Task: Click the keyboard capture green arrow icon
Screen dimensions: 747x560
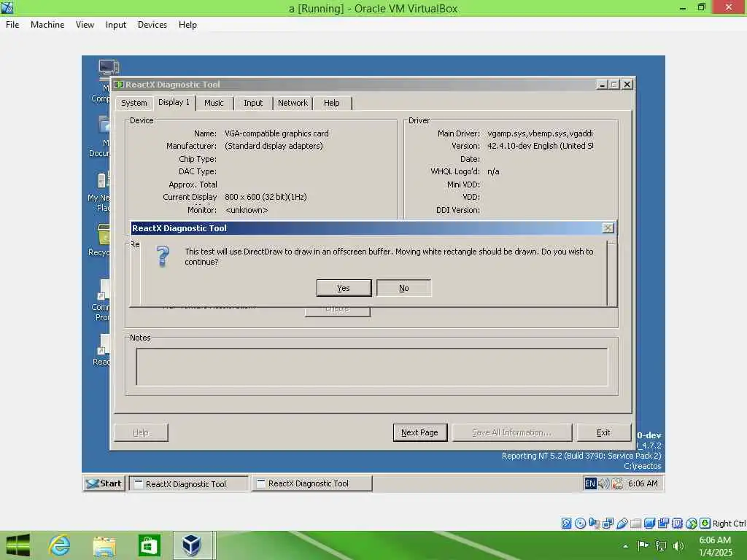Action: [705, 524]
